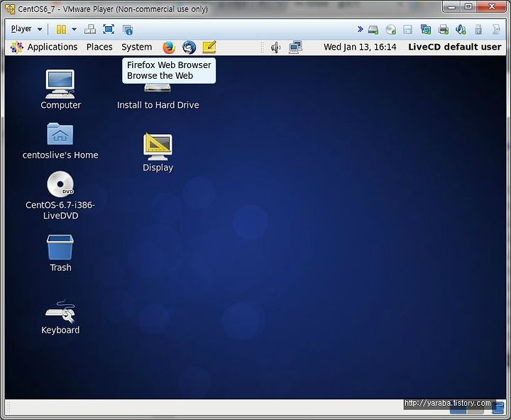
Task: Click the printer device icon
Action: (x=443, y=29)
